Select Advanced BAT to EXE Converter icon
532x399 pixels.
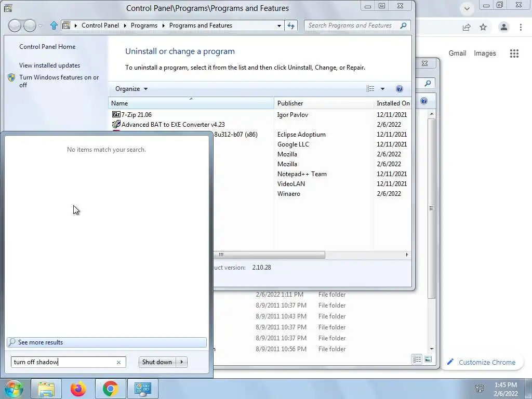click(x=116, y=125)
